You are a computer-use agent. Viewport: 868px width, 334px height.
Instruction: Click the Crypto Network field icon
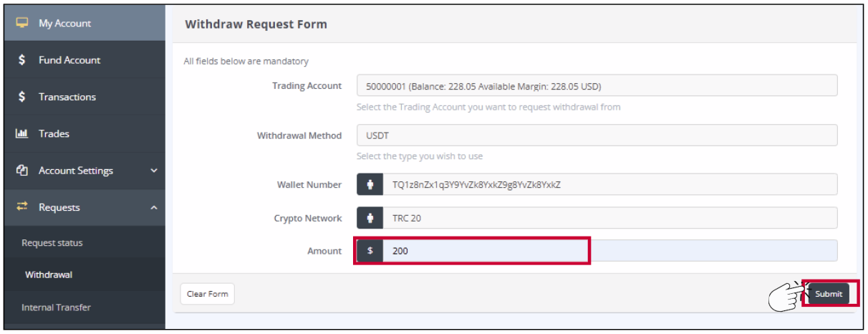click(370, 218)
